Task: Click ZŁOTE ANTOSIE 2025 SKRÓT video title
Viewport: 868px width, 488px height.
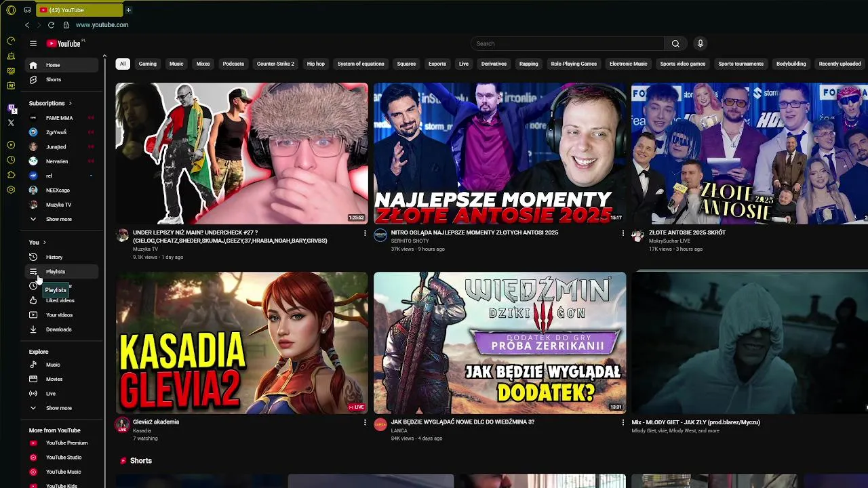Action: coord(687,232)
